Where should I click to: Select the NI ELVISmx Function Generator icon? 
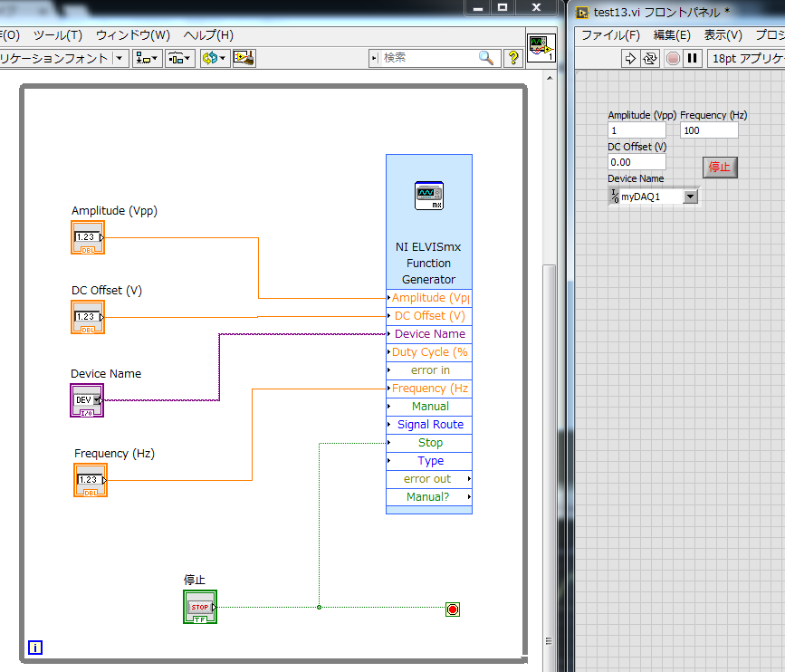tap(429, 196)
